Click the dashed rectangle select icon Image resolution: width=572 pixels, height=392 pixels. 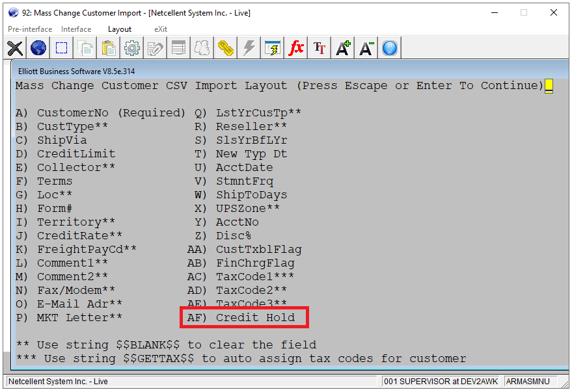coord(61,48)
